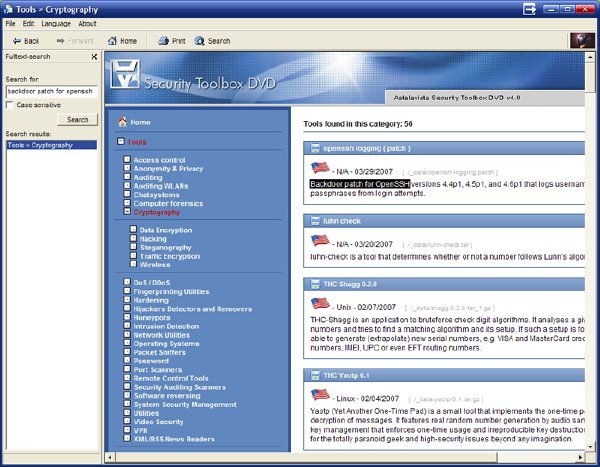The image size is (600, 467).
Task: Click the vertical scrollbar down arrow
Action: (x=590, y=447)
